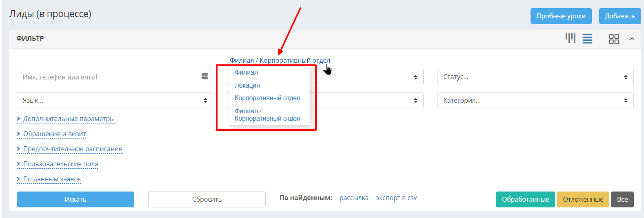644x218 pixels.
Task: Open the экспорт в csv link
Action: [x=396, y=198]
